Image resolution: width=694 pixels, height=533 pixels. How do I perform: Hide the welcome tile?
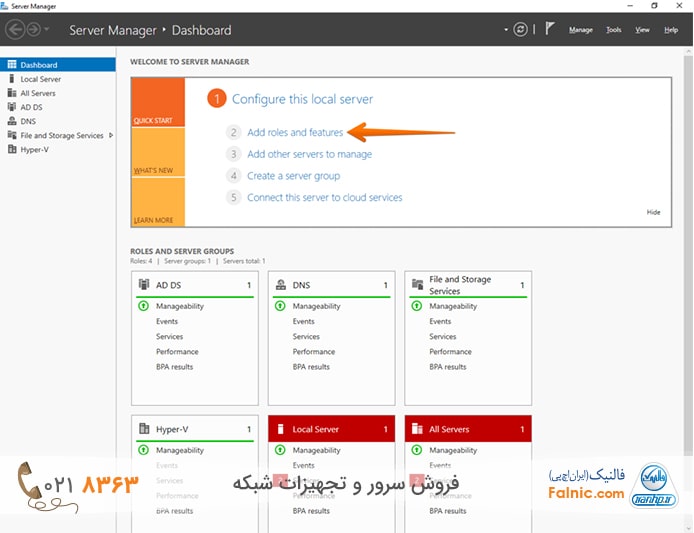(x=653, y=212)
